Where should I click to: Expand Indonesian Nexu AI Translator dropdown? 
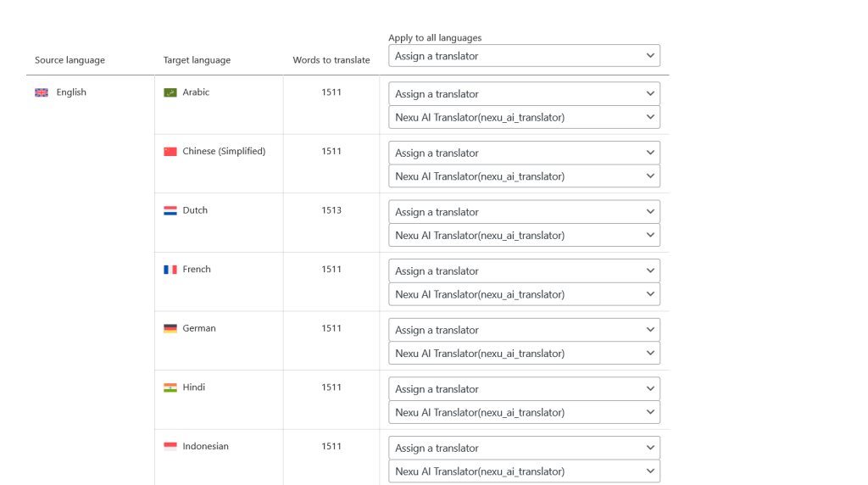tap(524, 471)
